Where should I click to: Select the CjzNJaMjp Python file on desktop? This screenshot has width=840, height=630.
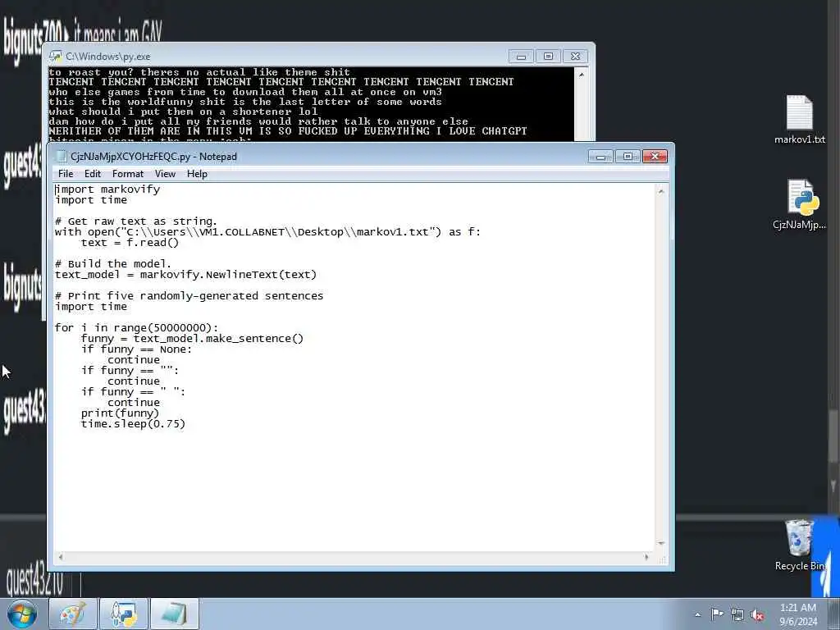(x=799, y=204)
